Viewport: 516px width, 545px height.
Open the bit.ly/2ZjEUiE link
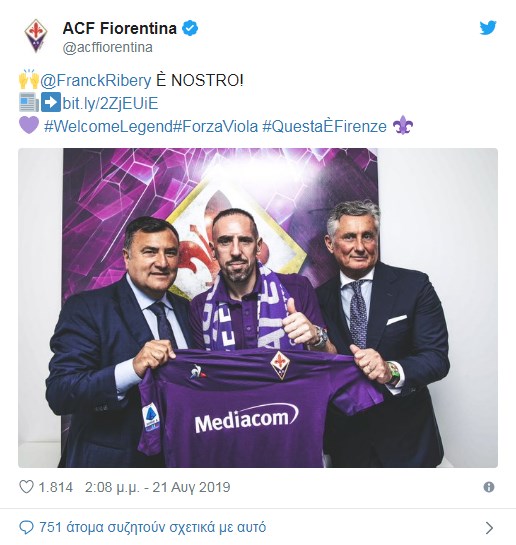(x=110, y=103)
